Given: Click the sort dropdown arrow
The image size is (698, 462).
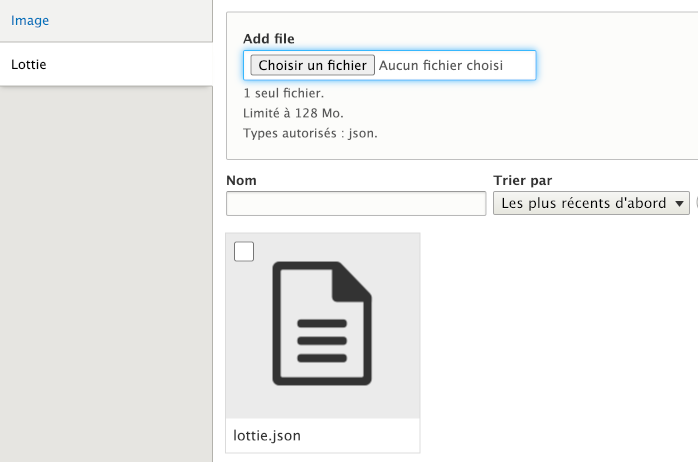Looking at the screenshot, I should coord(681,204).
